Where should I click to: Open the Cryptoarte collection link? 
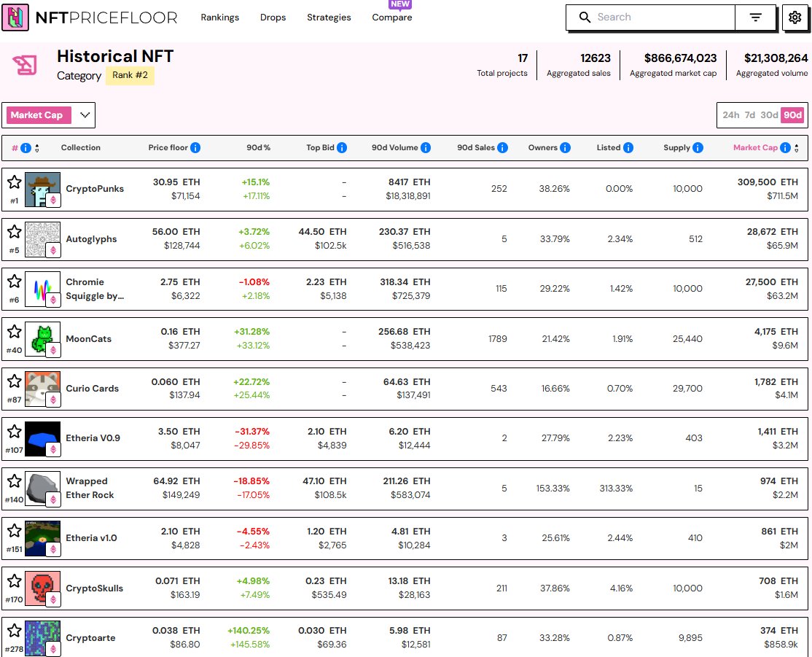tap(90, 638)
